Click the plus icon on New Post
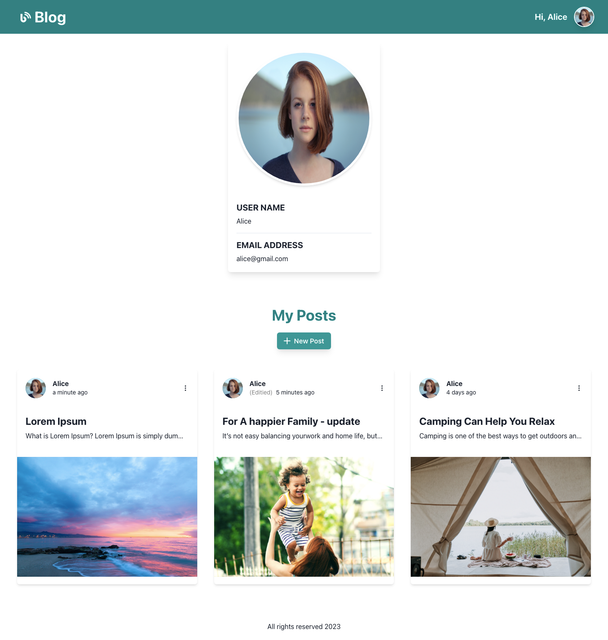The width and height of the screenshot is (608, 640). pyautogui.click(x=287, y=341)
